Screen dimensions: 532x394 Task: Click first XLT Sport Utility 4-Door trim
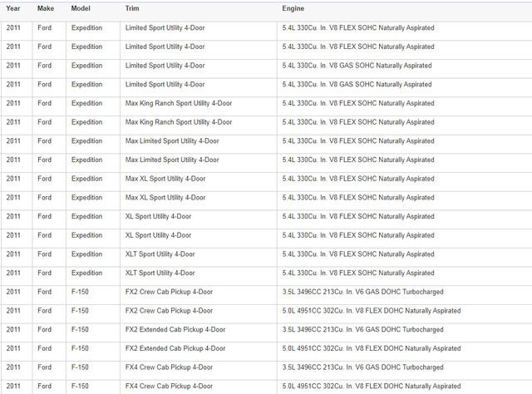tap(160, 254)
